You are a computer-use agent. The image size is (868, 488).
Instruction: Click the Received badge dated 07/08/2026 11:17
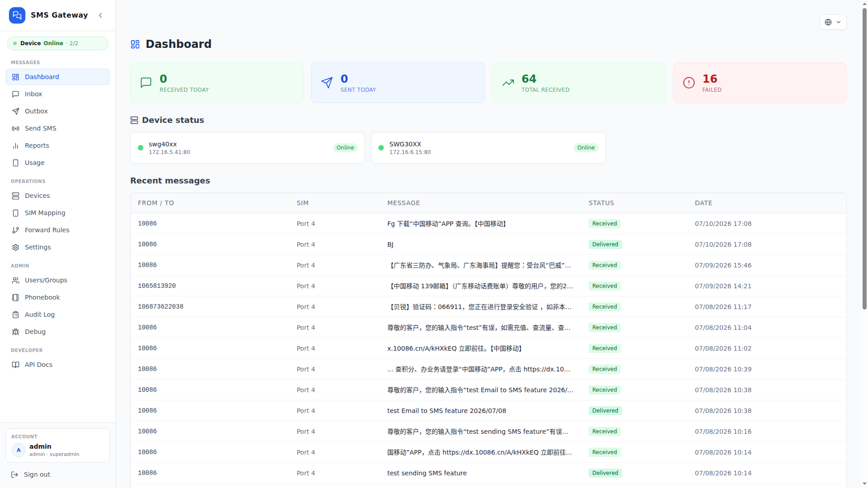click(604, 307)
